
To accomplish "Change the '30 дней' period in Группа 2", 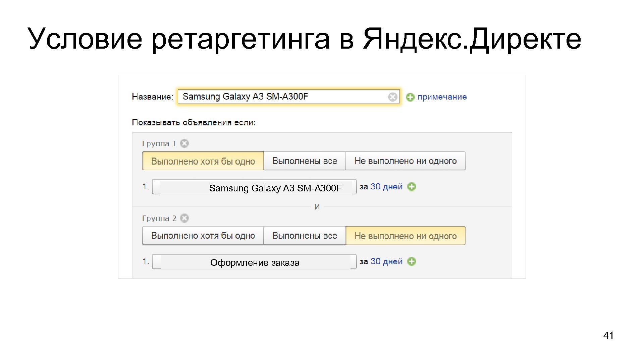I will pos(386,261).
